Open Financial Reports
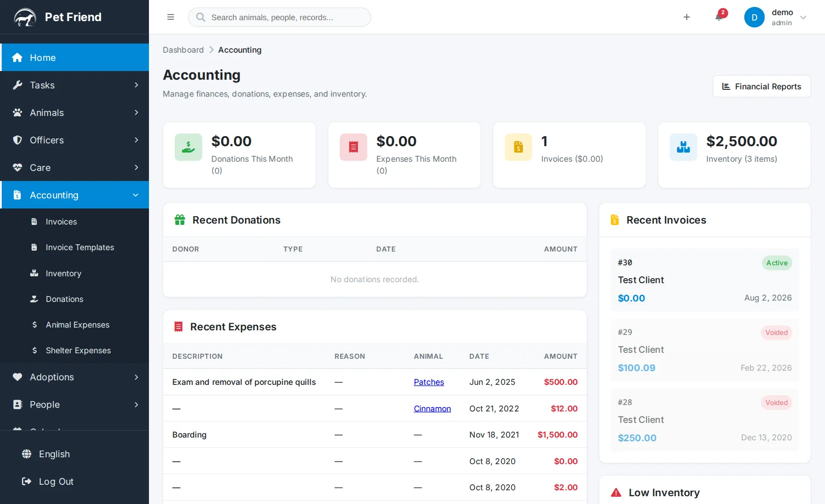Screen dimensions: 825x504 (762, 86)
